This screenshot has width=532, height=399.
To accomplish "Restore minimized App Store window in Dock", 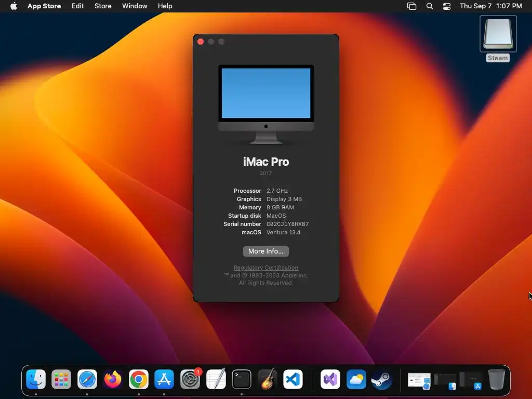I will pos(471,380).
